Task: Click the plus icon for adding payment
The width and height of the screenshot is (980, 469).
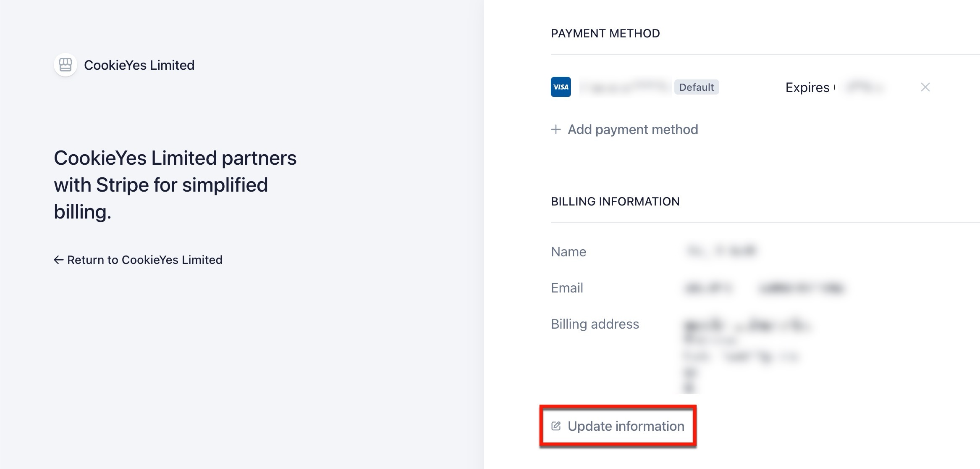Action: (556, 129)
